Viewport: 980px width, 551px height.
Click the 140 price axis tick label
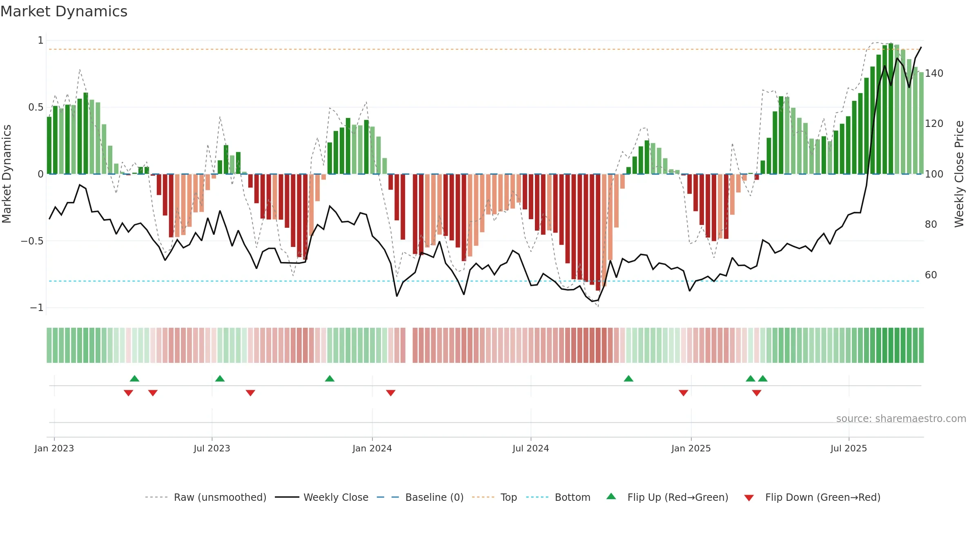(934, 73)
